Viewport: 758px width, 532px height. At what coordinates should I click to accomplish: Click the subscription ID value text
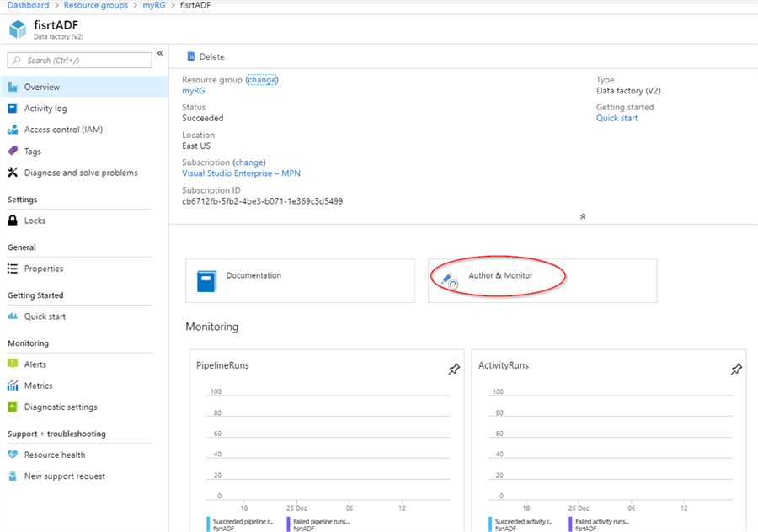point(263,201)
